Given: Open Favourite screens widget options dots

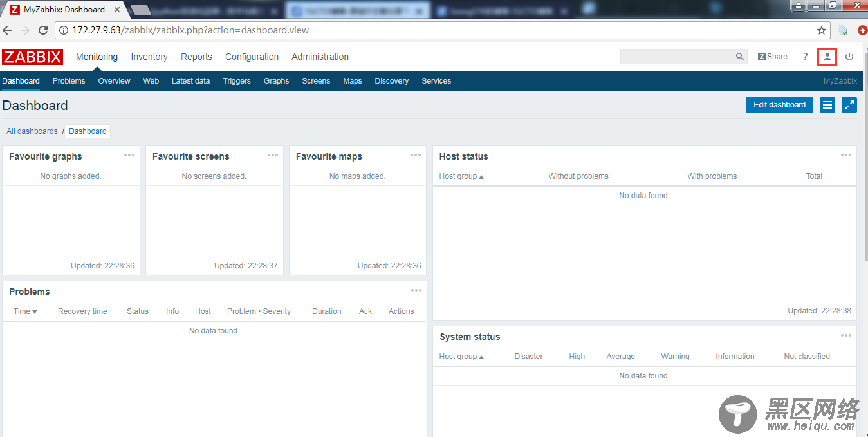Looking at the screenshot, I should pos(273,155).
